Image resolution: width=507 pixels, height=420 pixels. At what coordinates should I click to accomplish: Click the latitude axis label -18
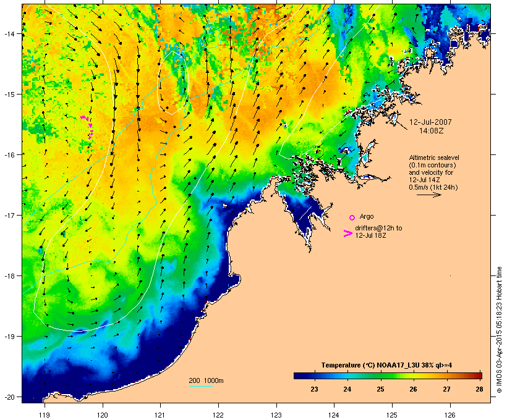click(x=9, y=275)
